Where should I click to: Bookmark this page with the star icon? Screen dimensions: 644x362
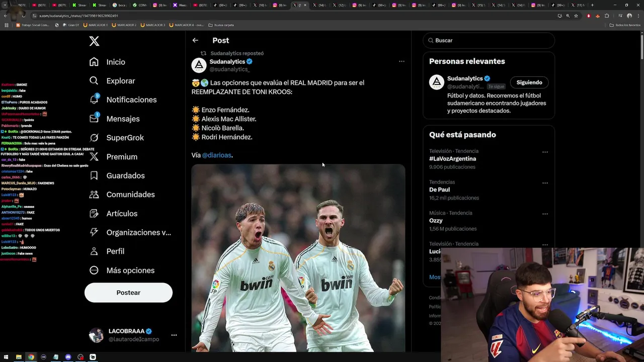click(577, 16)
